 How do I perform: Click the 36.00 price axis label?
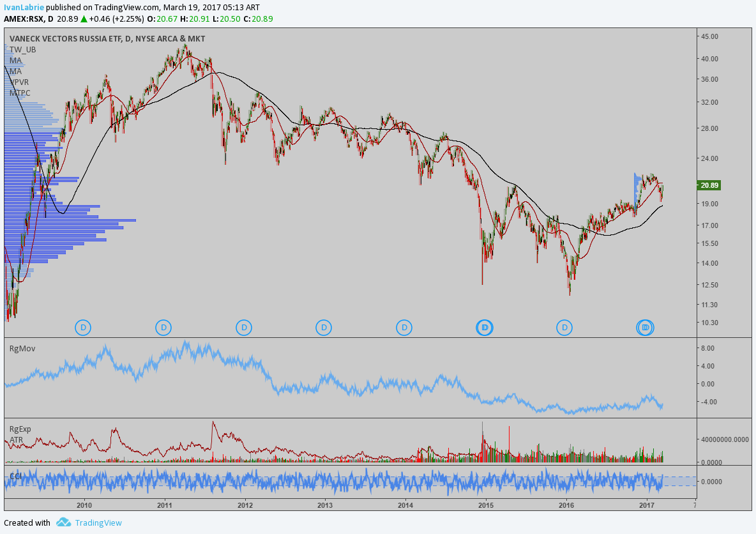tap(710, 79)
